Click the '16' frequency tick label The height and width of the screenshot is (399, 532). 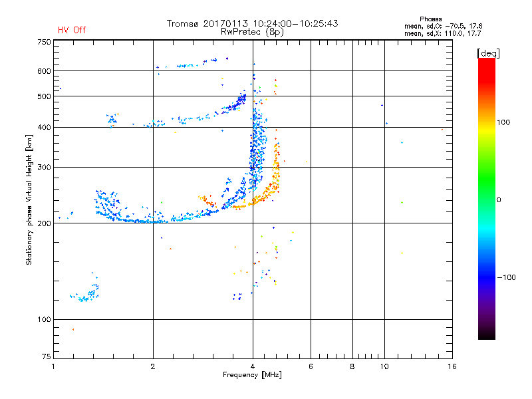(452, 366)
